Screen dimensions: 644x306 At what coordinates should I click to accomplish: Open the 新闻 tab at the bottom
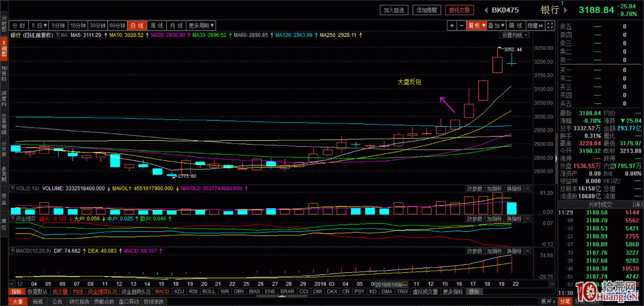37,302
